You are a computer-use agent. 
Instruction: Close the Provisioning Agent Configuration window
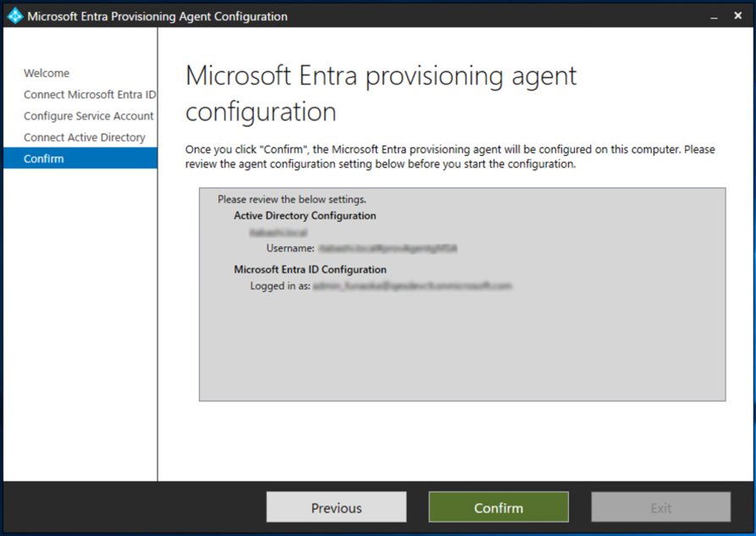tap(737, 16)
